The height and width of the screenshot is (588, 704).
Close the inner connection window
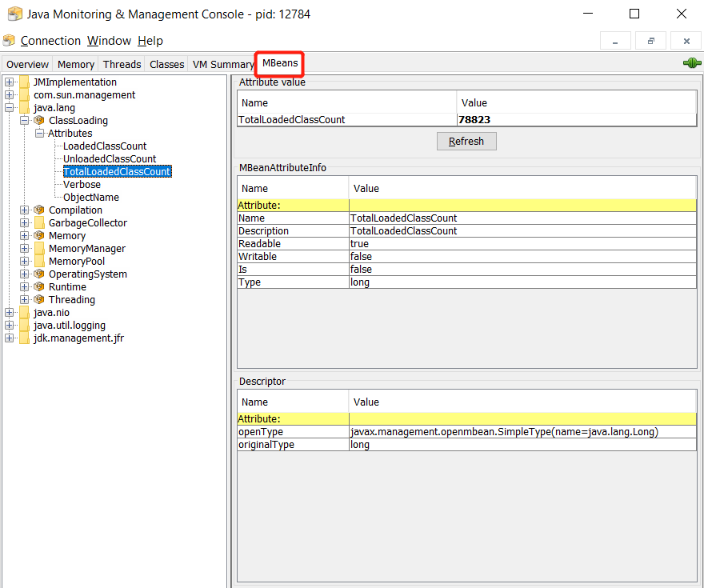click(686, 41)
